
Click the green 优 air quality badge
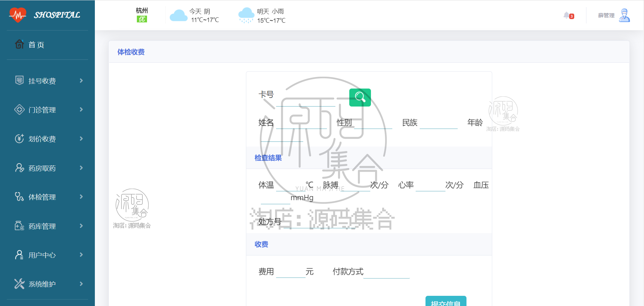point(142,19)
